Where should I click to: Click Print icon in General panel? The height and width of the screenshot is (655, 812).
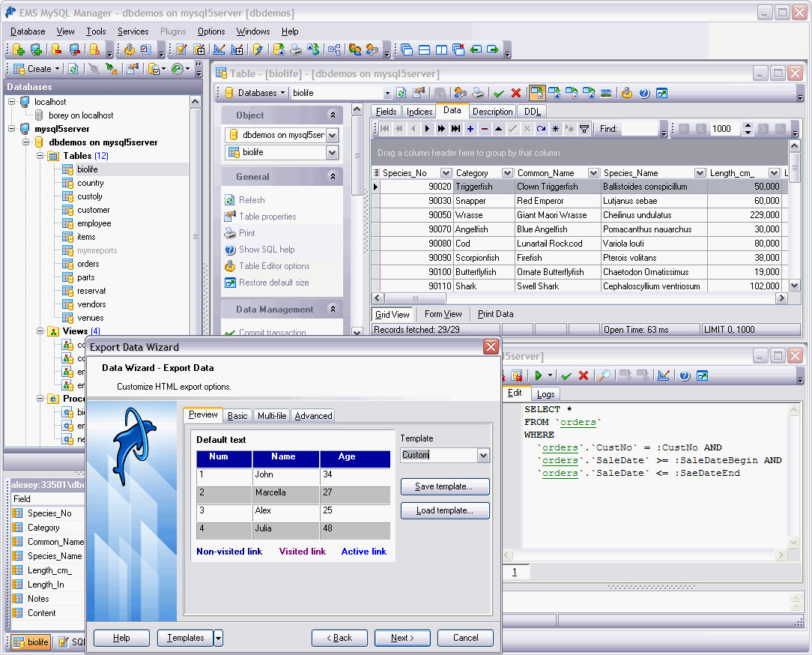coord(230,233)
